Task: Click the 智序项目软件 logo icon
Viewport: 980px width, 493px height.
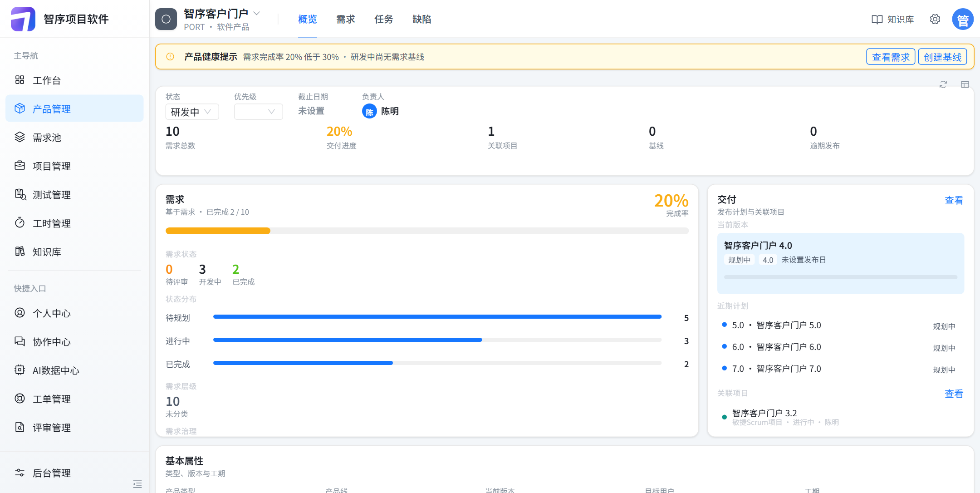Action: coord(23,19)
